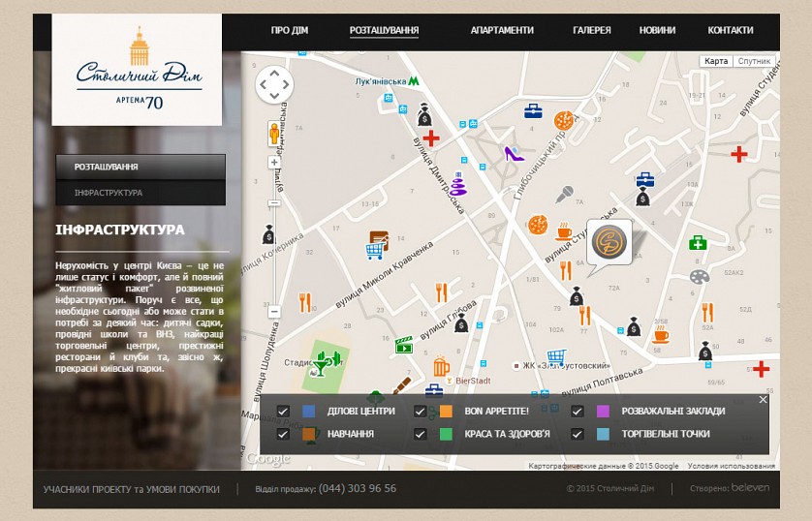Open the green film clapperboard marker

click(404, 345)
